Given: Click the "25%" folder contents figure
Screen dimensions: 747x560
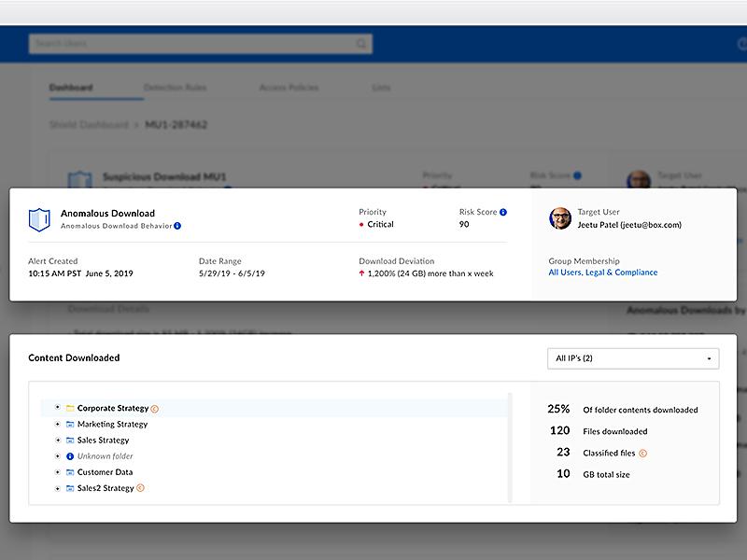Looking at the screenshot, I should click(x=558, y=409).
